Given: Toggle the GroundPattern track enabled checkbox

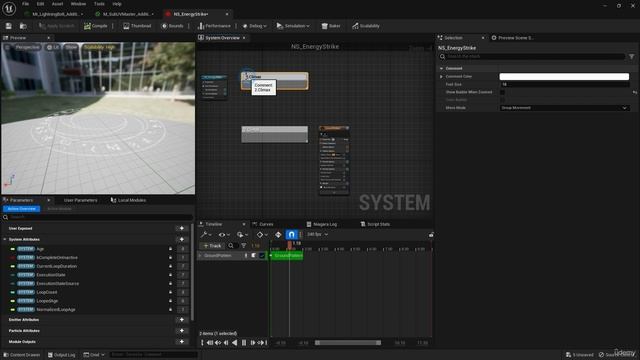Looking at the screenshot, I should [x=262, y=256].
